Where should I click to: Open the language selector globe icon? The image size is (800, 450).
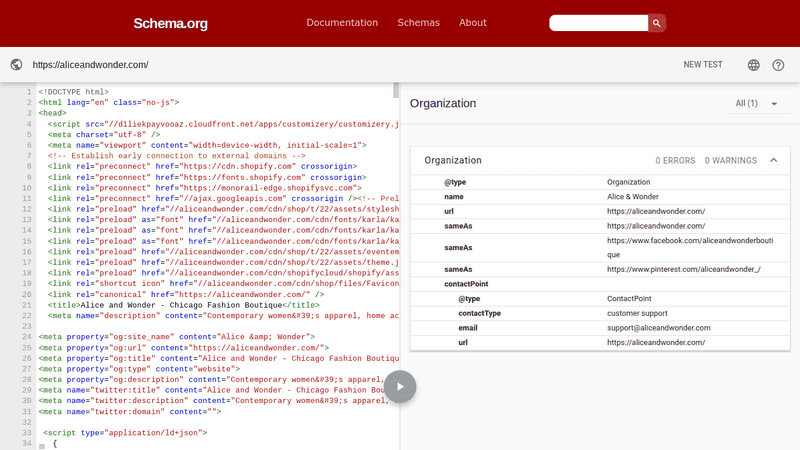click(754, 65)
